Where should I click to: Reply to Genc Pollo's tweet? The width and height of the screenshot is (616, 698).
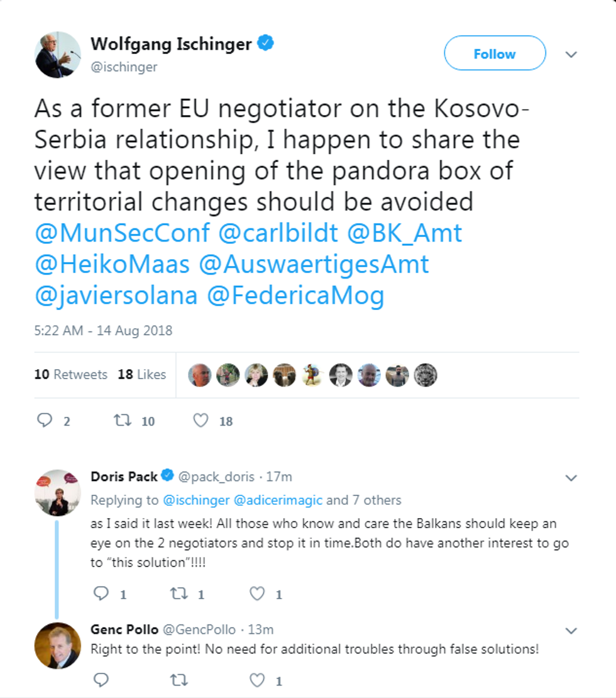pyautogui.click(x=101, y=680)
